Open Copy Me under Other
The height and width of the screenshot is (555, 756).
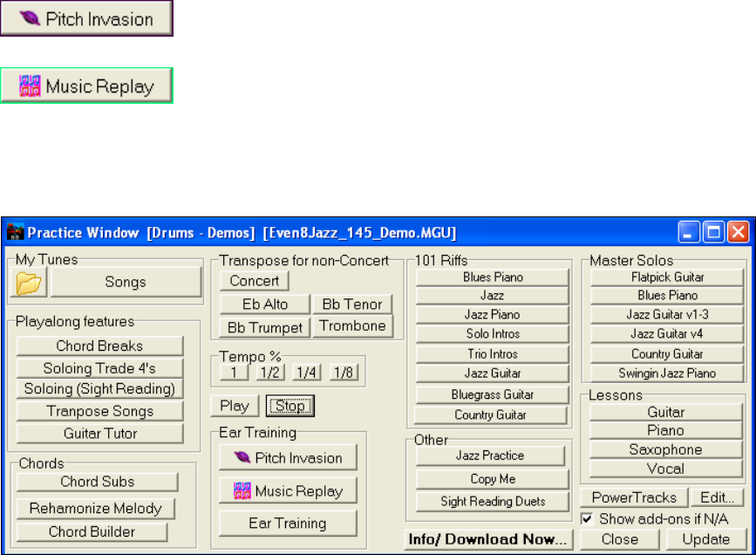493,479
